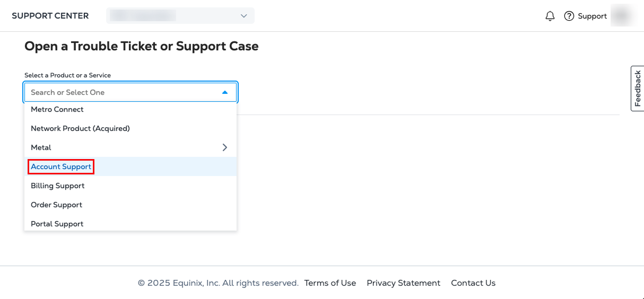
Task: Click the Metal product option
Action: (x=41, y=147)
